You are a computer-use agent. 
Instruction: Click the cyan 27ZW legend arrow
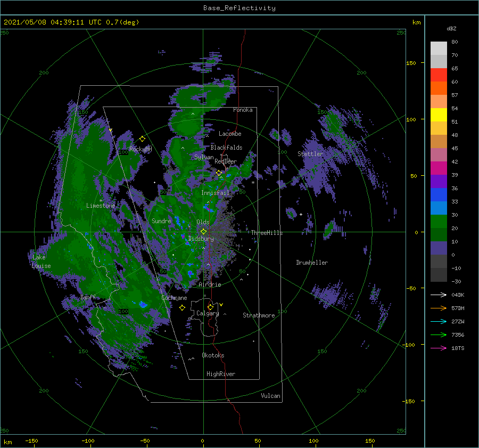tap(439, 321)
